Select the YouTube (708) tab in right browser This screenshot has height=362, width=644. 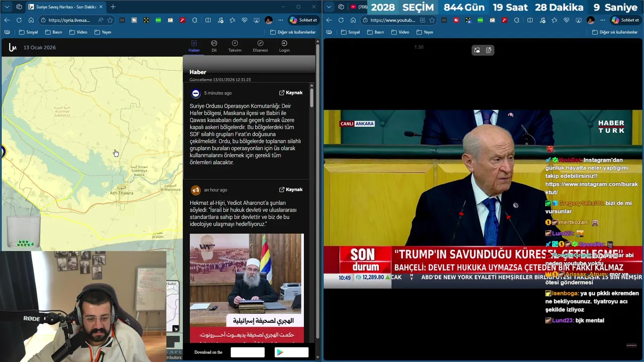point(359,7)
